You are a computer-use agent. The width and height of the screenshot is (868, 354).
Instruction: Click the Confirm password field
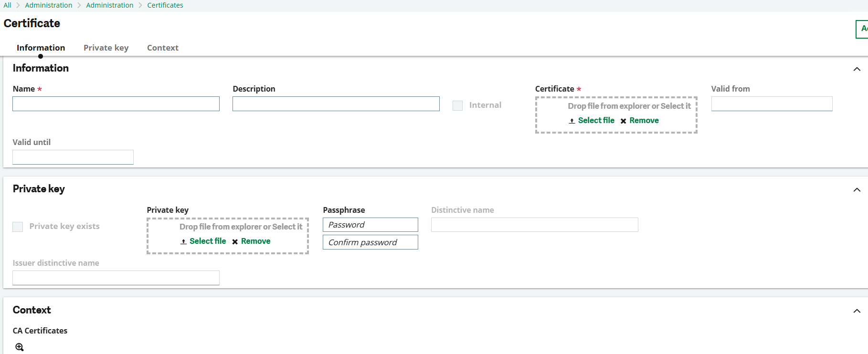pyautogui.click(x=370, y=242)
